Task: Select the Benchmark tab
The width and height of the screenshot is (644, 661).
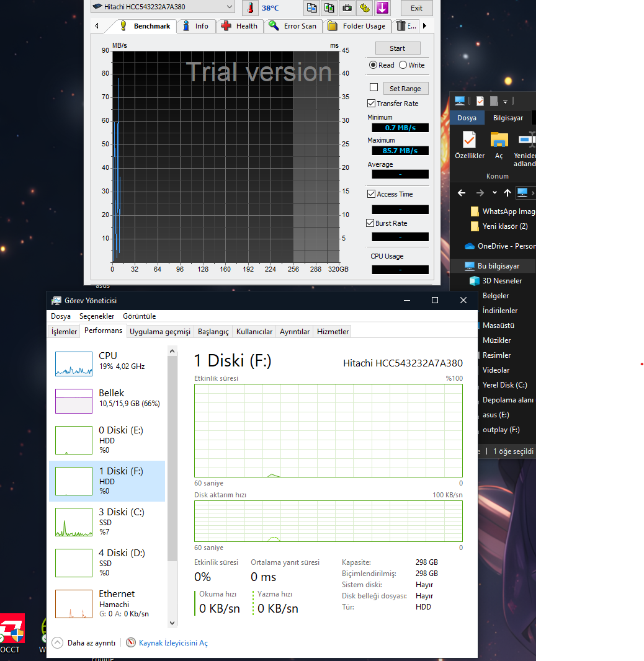Action: 145,26
